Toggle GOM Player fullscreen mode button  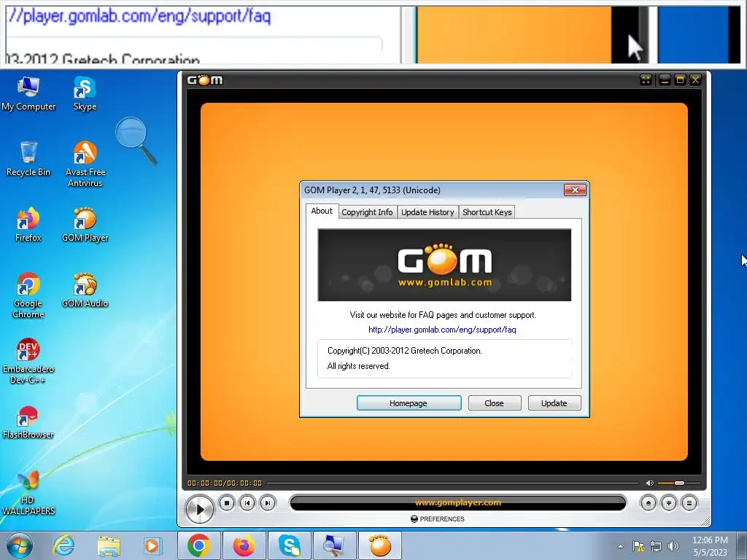[646, 80]
